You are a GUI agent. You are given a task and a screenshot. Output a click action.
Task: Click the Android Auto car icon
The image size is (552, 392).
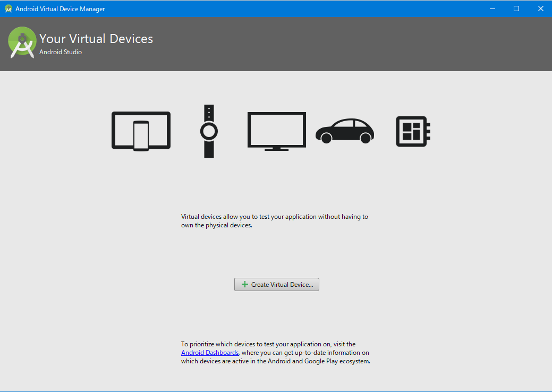click(345, 131)
